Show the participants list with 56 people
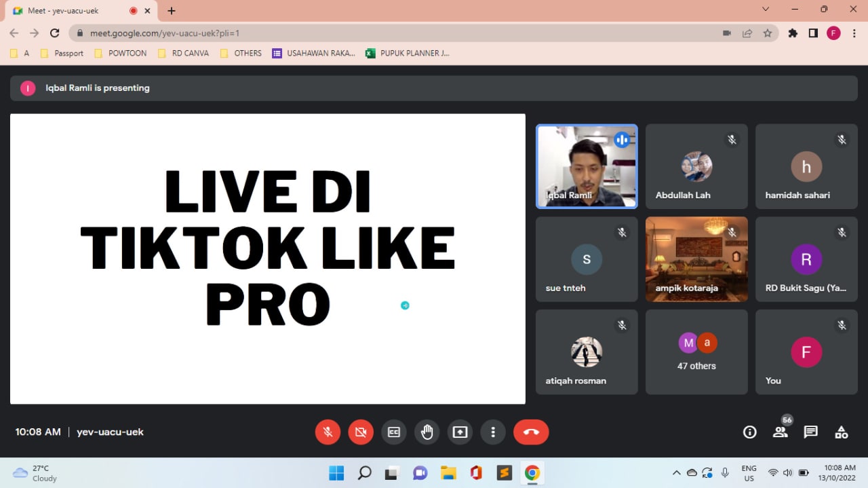868x488 pixels. pyautogui.click(x=781, y=432)
